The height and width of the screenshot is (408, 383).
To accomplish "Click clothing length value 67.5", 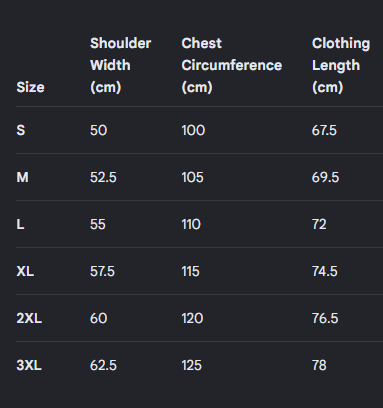I will coord(324,130).
